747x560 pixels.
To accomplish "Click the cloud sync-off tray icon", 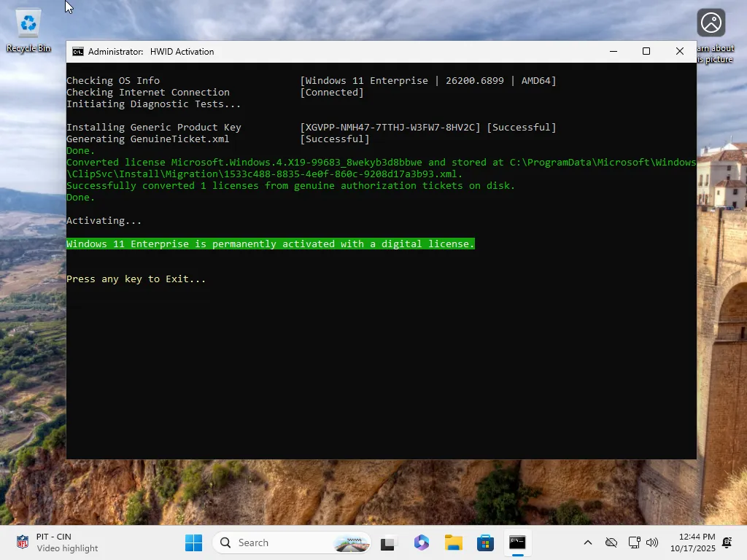I will [x=611, y=542].
